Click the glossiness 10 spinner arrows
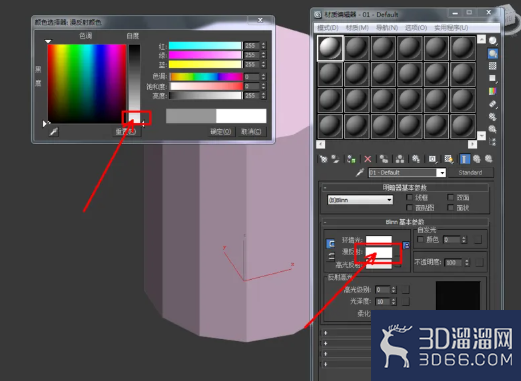 394,302
